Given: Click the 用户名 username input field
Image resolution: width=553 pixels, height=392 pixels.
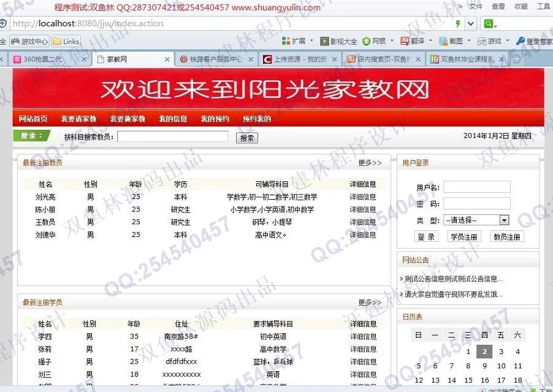Looking at the screenshot, I should pos(476,187).
